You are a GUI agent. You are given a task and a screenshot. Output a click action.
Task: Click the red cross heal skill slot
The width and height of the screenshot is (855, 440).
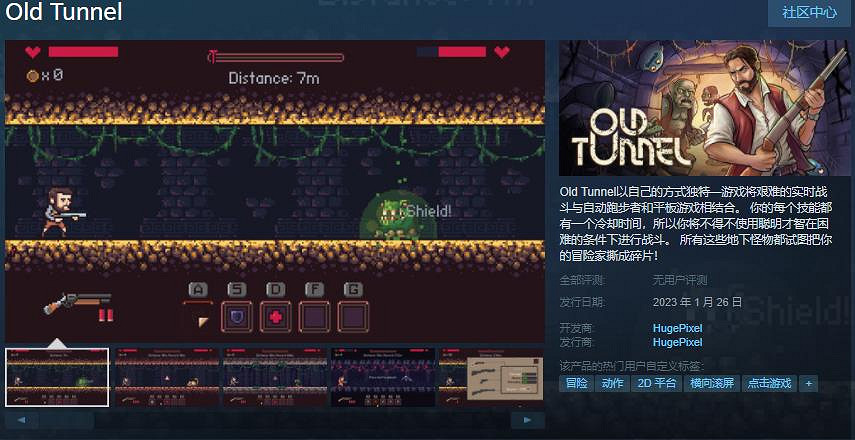(x=275, y=317)
